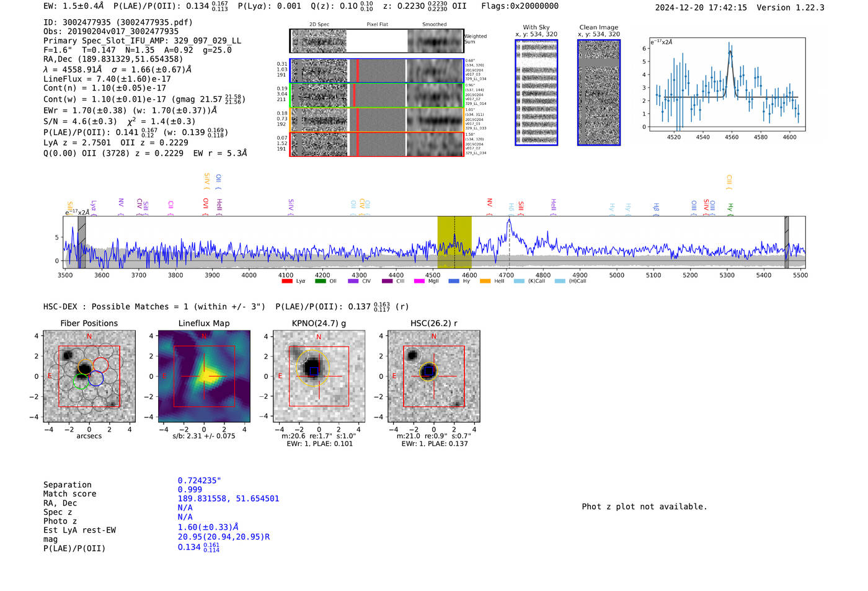Select the KPNO(24.7) g image cutout
The width and height of the screenshot is (868, 591).
pos(319,376)
